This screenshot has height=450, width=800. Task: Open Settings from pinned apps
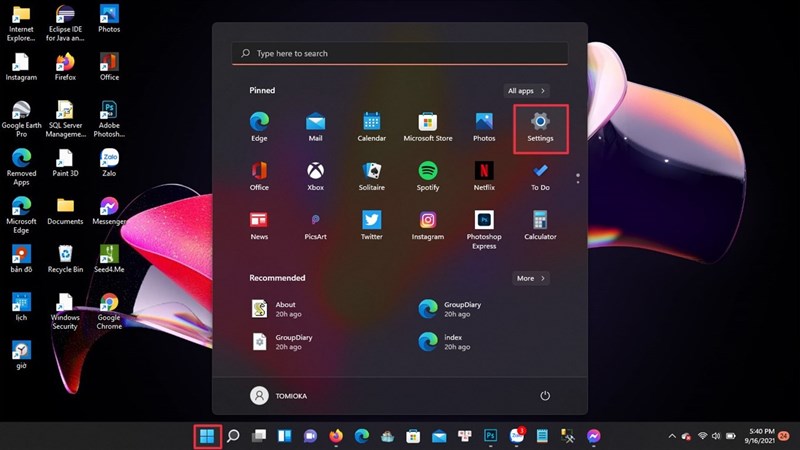(540, 127)
